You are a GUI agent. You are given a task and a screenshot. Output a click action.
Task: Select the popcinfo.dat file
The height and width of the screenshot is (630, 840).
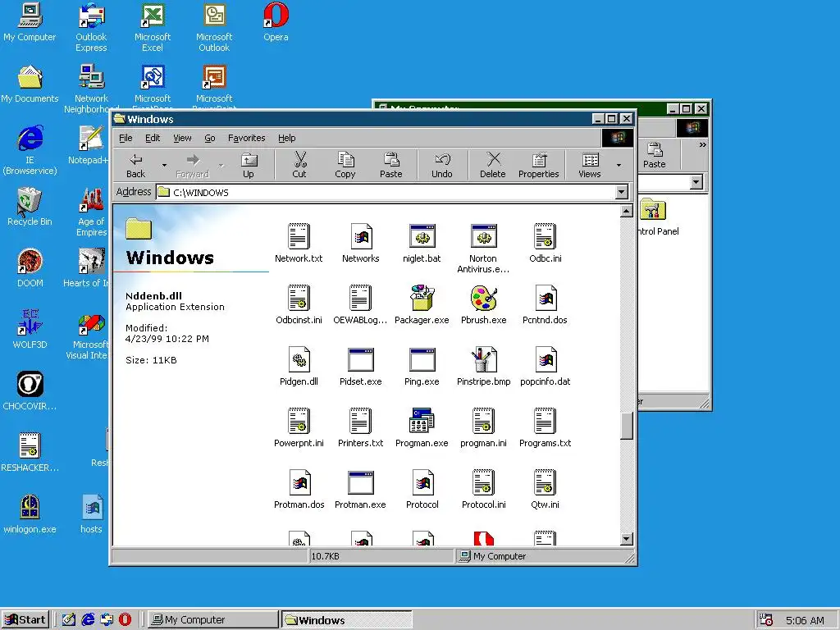pyautogui.click(x=546, y=366)
